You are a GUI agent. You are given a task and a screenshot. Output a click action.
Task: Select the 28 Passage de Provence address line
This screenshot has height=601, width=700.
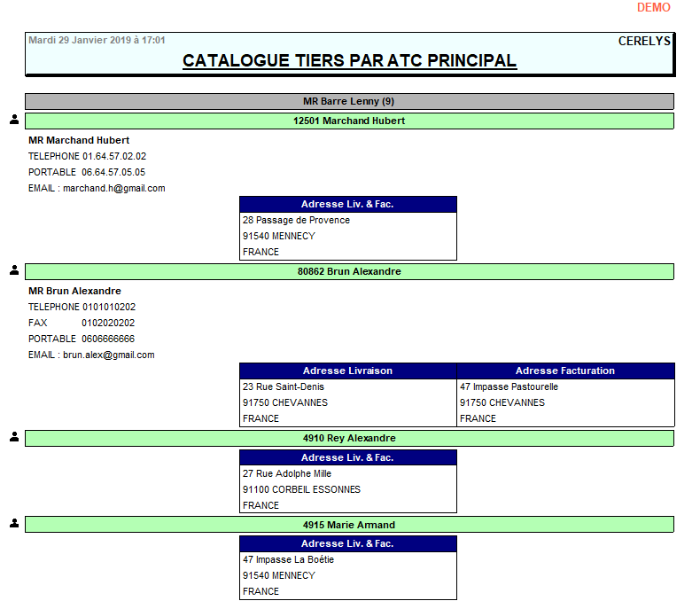click(296, 220)
